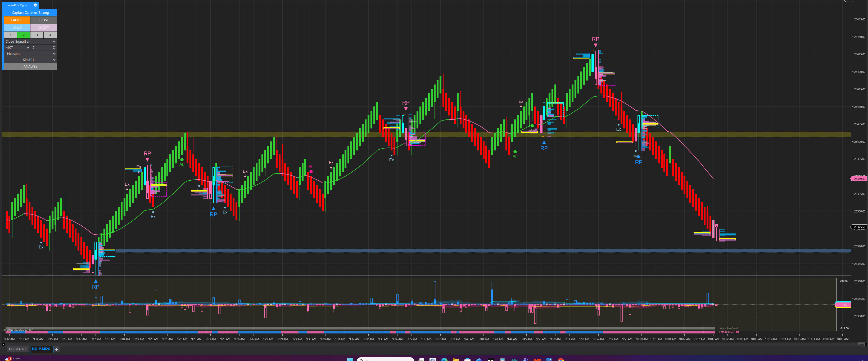The height and width of the screenshot is (361, 868).
Task: Open the MKT order type dropdown
Action: 17,48
